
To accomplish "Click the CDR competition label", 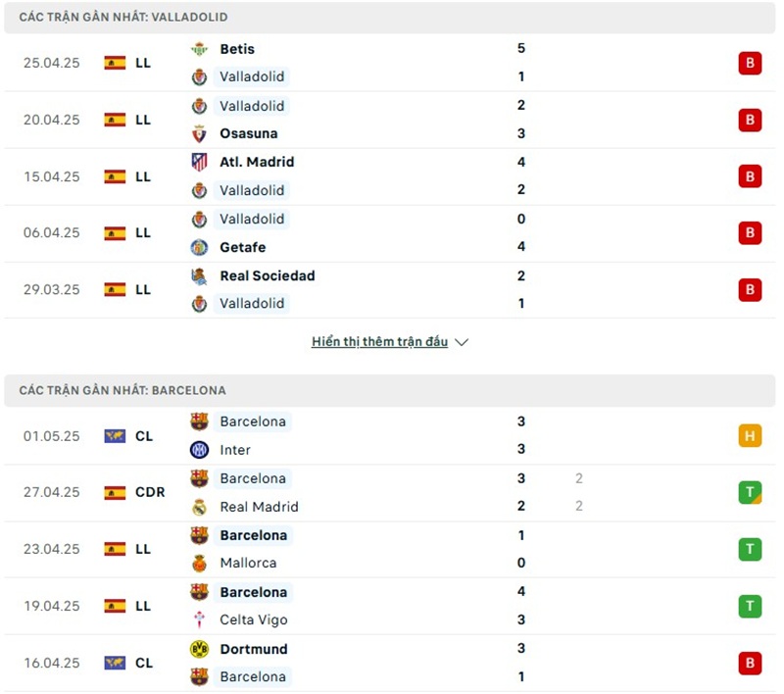I will point(150,493).
